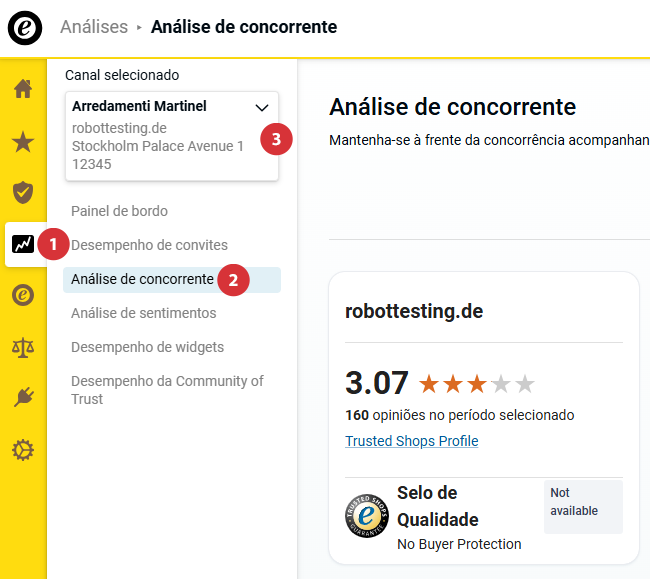Open the home icon in sidebar
Screen dimensions: 650x579
click(x=23, y=89)
